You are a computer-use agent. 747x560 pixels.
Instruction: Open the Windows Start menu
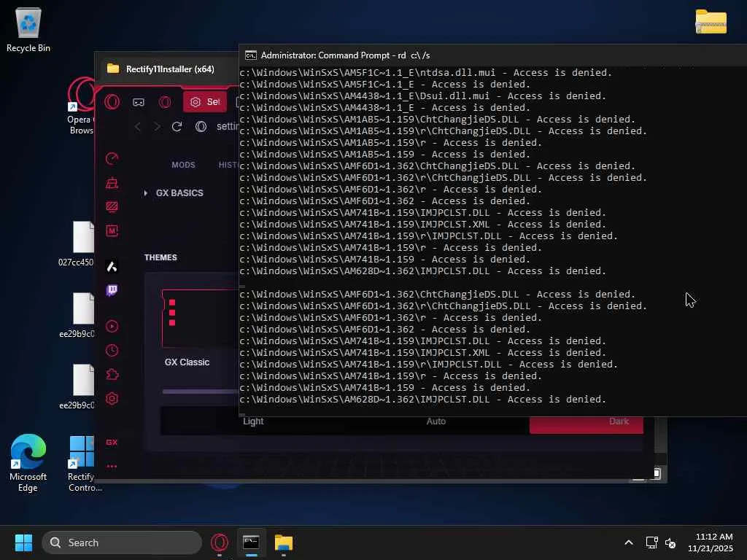[x=23, y=542]
